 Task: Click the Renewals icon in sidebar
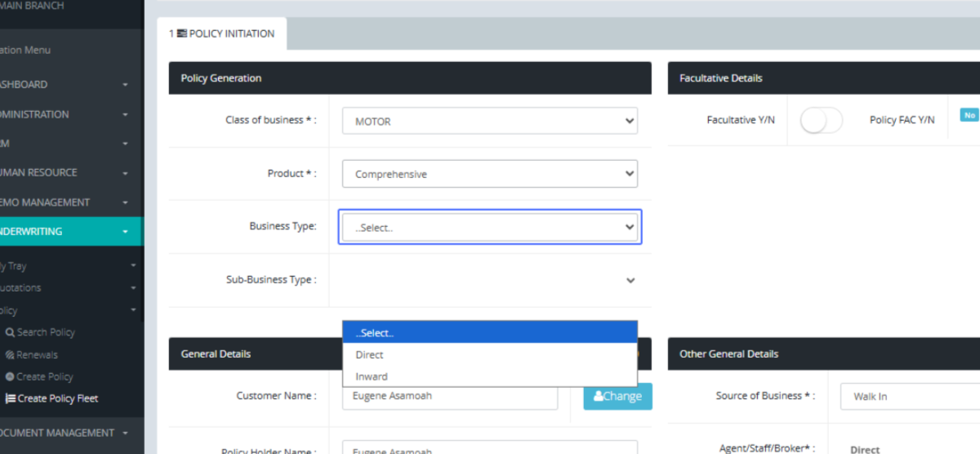pyautogui.click(x=10, y=355)
